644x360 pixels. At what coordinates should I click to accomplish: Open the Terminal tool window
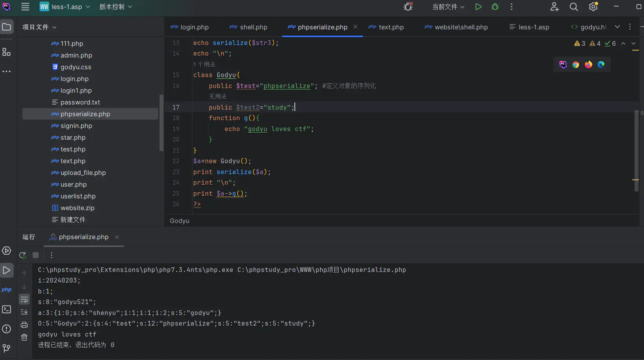point(7,310)
